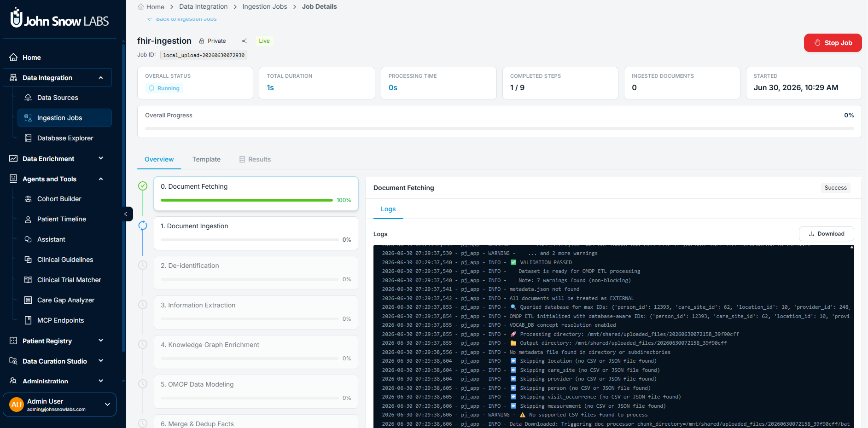Screen dimensions: 868x428
Task: Open the Clinical Trial Matcher icon
Action: coord(28,280)
